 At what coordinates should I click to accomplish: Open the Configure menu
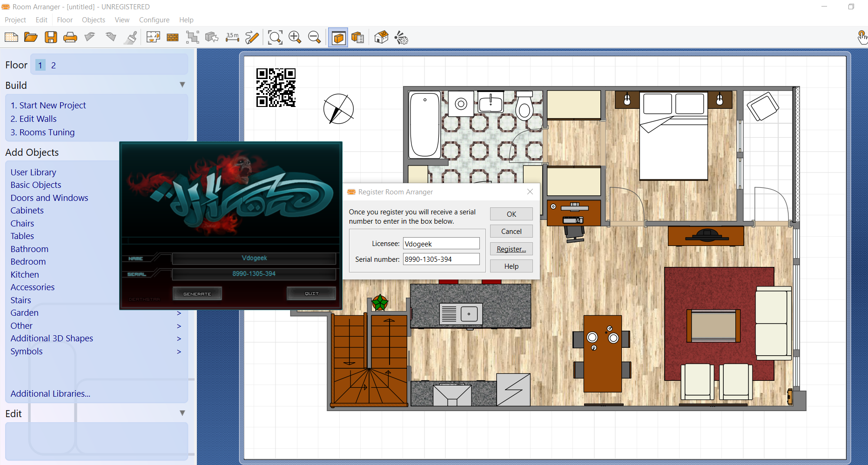pyautogui.click(x=154, y=20)
